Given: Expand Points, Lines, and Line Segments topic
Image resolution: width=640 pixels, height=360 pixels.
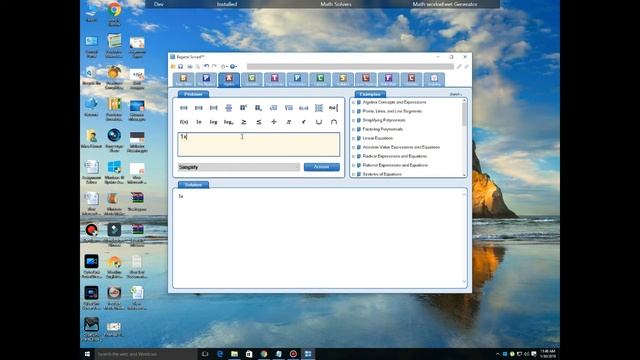Looking at the screenshot, I should point(353,111).
